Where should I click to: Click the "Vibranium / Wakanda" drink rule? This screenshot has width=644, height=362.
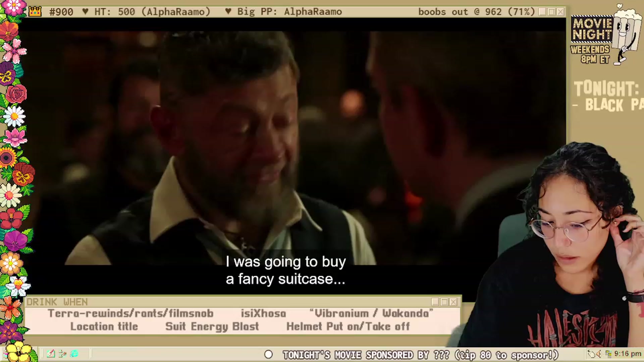coord(371,313)
